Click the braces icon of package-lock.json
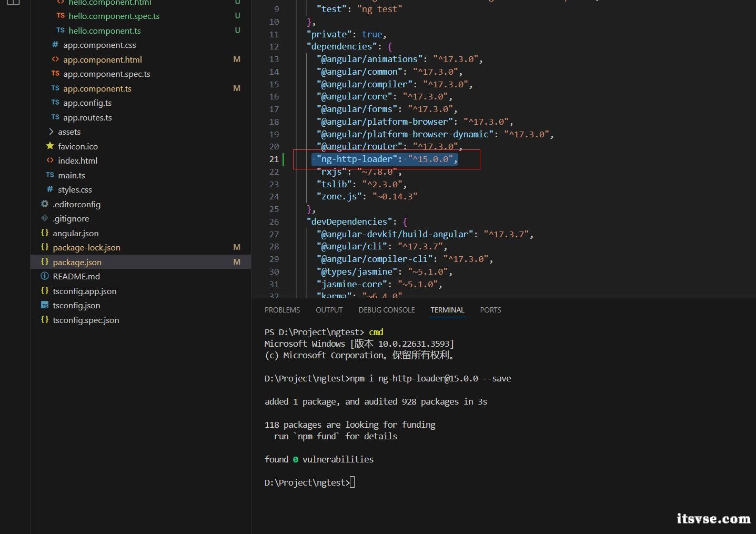Viewport: 756px width, 534px height. pos(45,247)
